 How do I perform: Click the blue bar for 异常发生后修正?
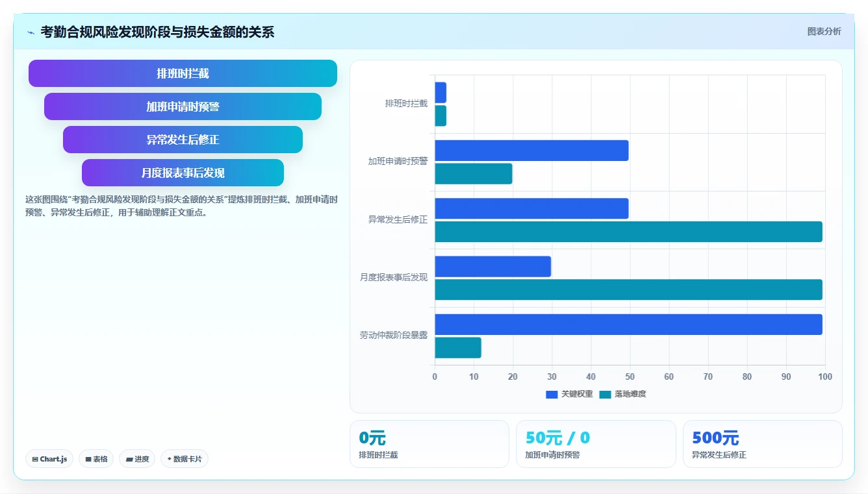(531, 208)
